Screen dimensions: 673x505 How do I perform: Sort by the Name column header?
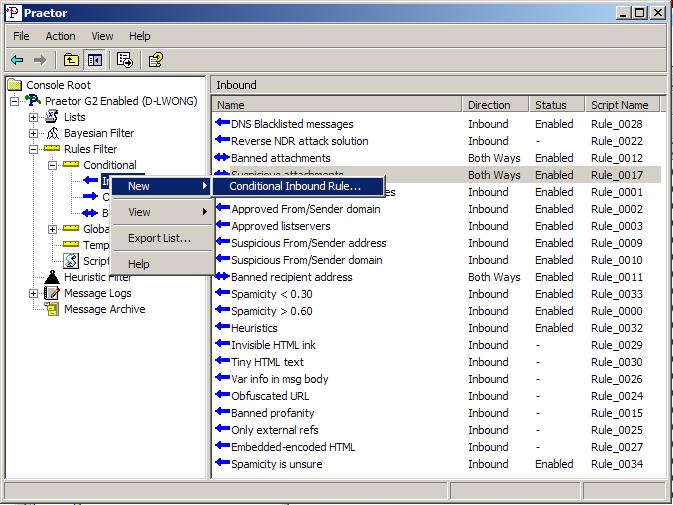336,105
